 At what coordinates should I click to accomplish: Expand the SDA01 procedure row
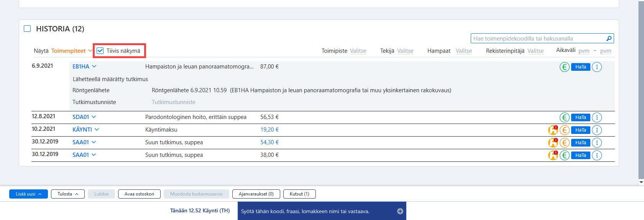click(94, 117)
